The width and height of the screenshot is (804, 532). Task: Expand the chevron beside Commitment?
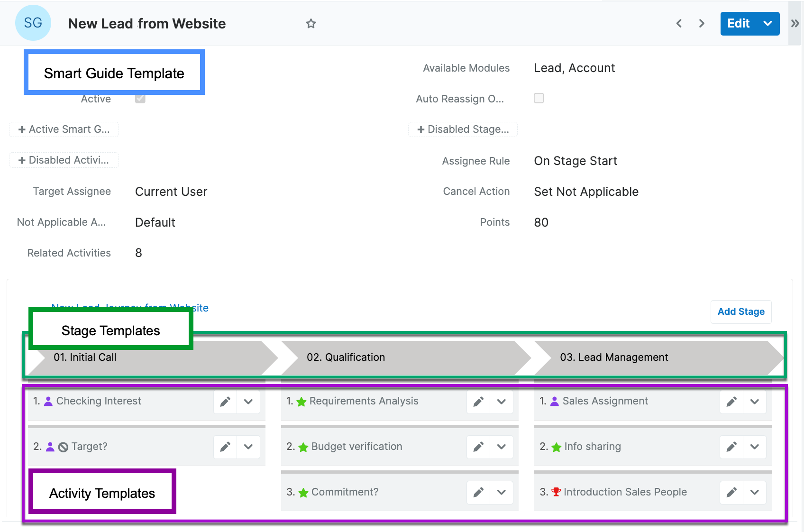[502, 492]
